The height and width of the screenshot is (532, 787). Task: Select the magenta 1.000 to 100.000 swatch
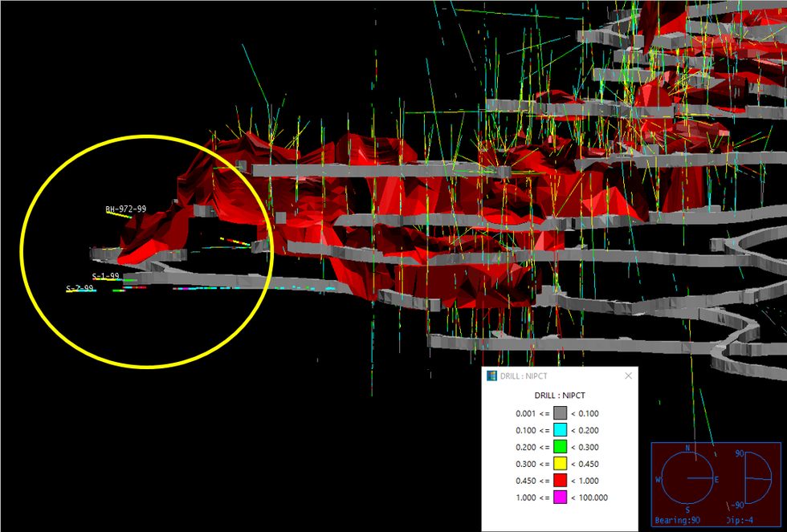(x=560, y=497)
